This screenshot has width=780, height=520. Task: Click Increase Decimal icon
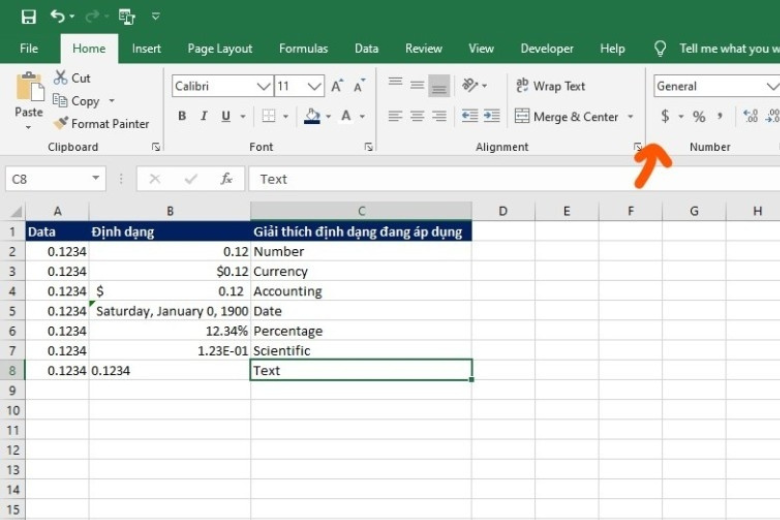coord(750,116)
